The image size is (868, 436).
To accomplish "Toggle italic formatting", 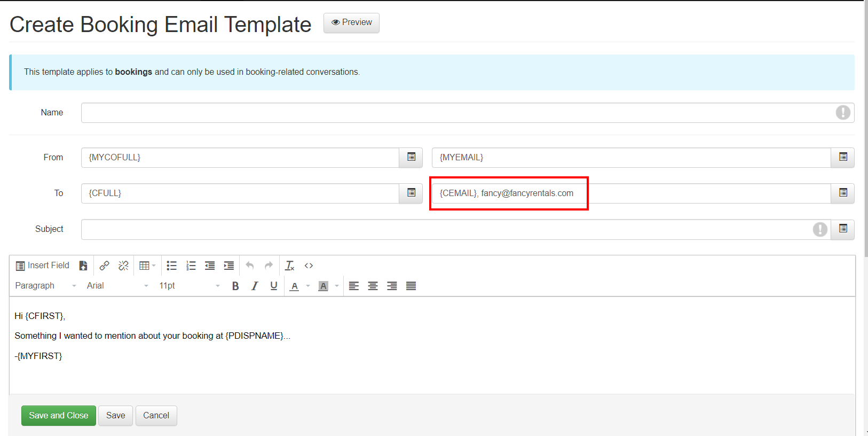I will (255, 286).
